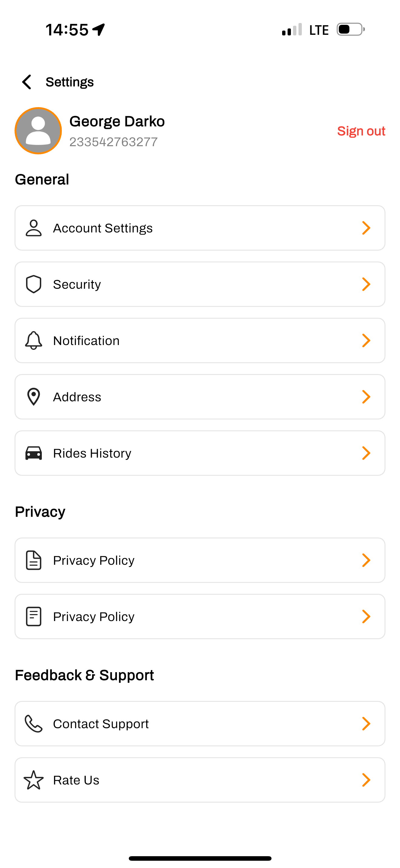This screenshot has height=868, width=400.
Task: Expand Rate Us using its chevron
Action: coord(366,780)
